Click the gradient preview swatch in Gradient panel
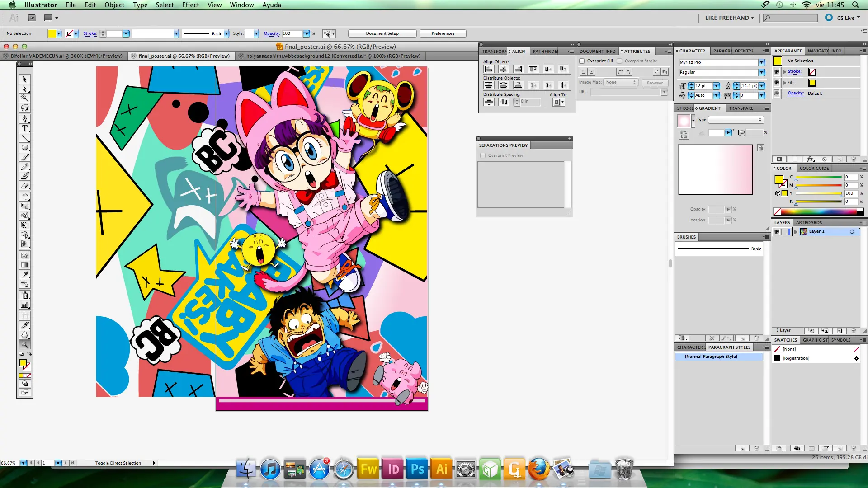This screenshot has width=868, height=488. (684, 121)
